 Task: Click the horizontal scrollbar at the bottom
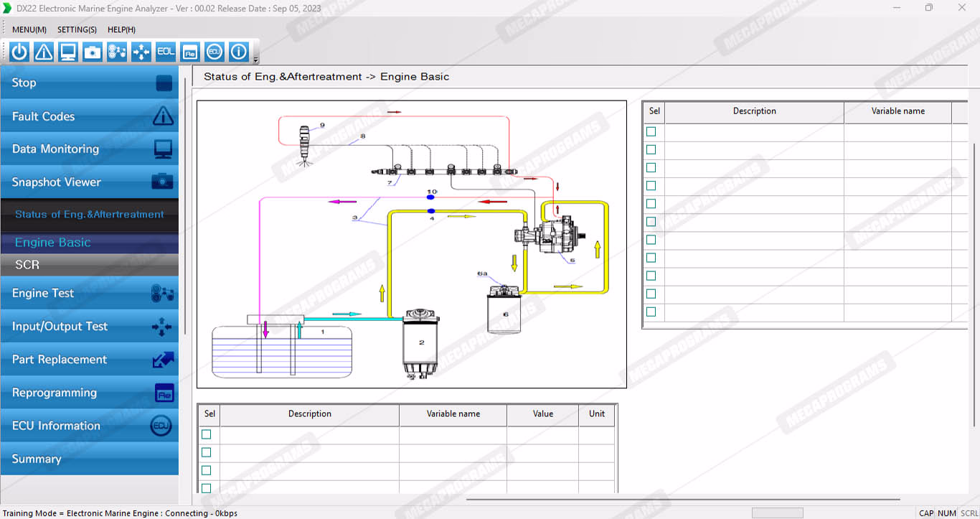(x=682, y=499)
